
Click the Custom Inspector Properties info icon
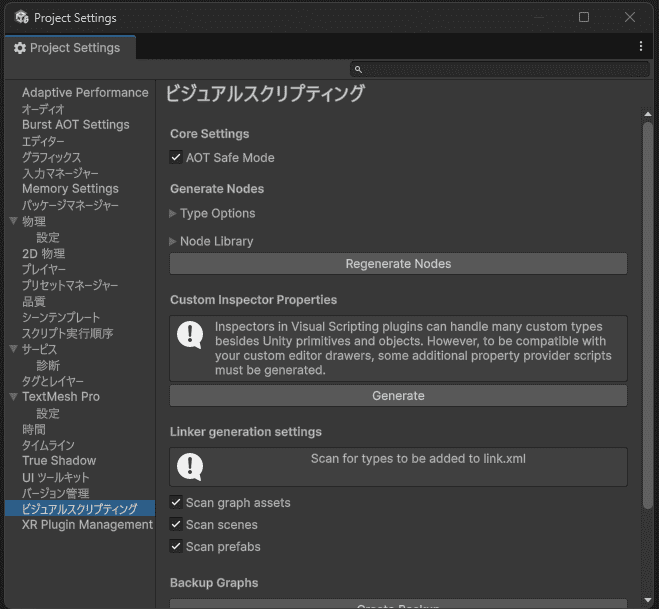(x=190, y=335)
